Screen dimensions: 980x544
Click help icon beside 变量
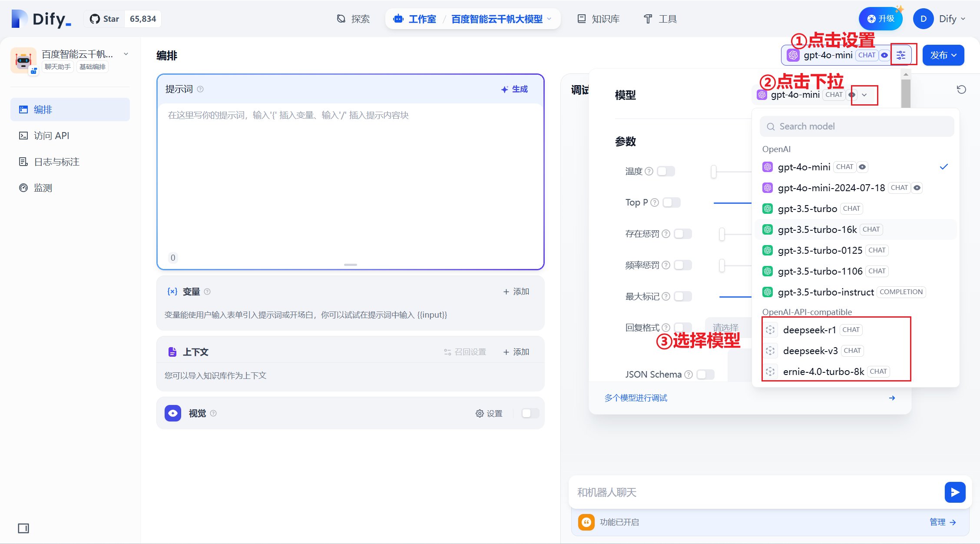click(207, 292)
